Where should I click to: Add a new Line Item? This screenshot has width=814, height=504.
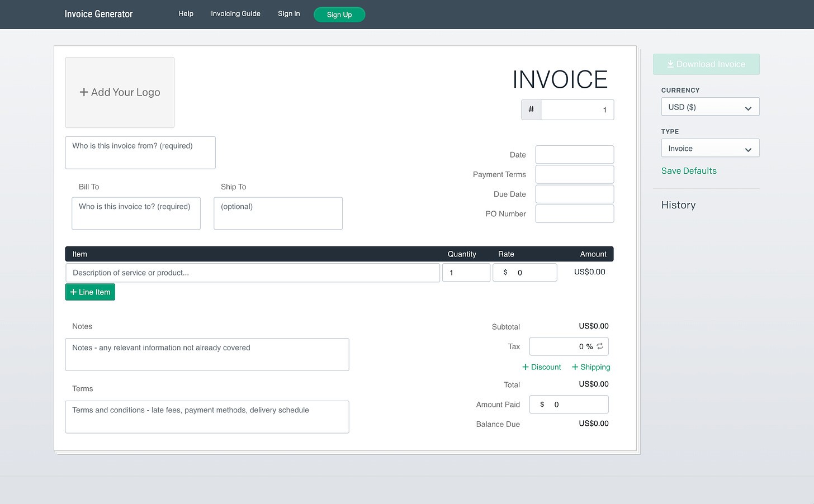90,292
